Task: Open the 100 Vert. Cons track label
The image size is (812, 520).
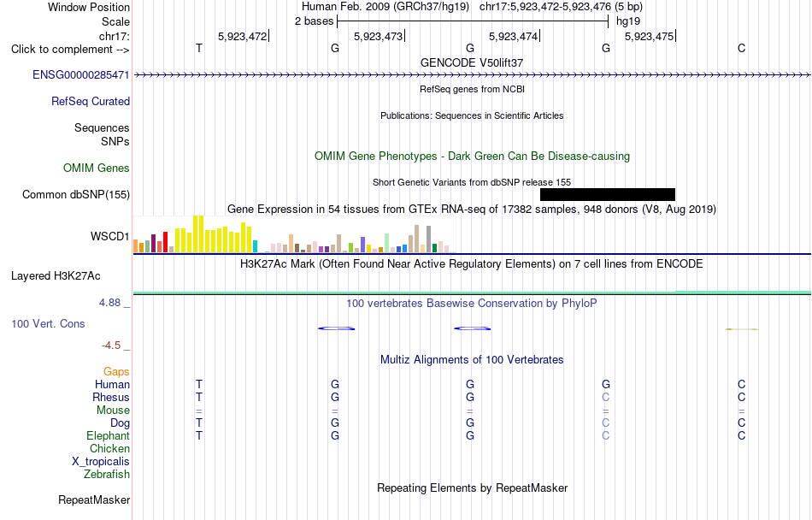Action: [x=48, y=323]
